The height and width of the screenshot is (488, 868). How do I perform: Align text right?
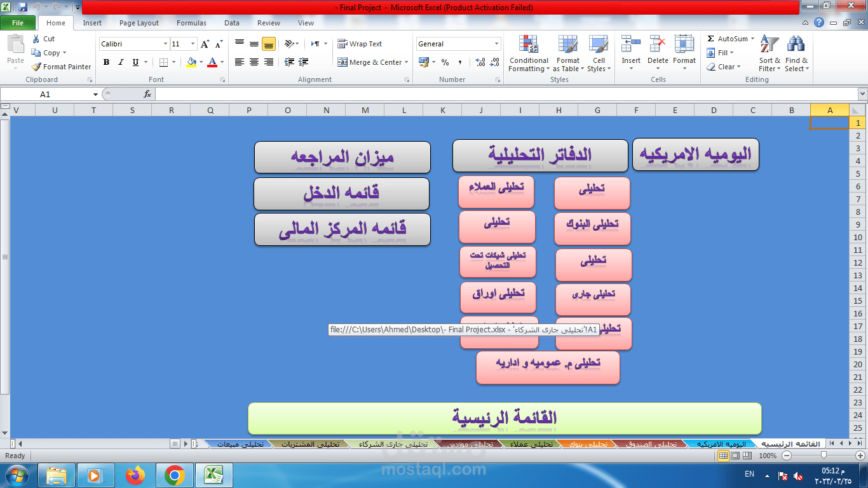coord(269,62)
